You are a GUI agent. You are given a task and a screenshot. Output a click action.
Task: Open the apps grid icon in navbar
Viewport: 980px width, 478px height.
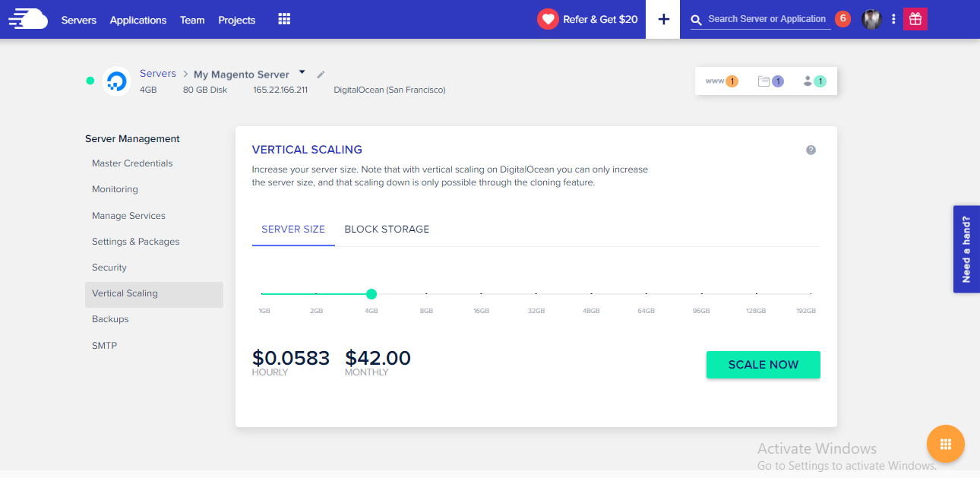(x=283, y=19)
